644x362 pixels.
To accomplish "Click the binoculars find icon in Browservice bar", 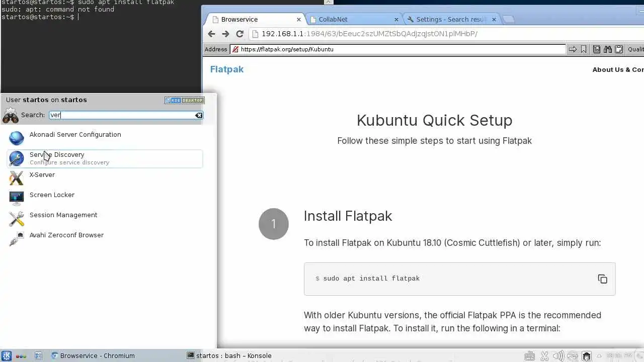I will click(x=608, y=49).
